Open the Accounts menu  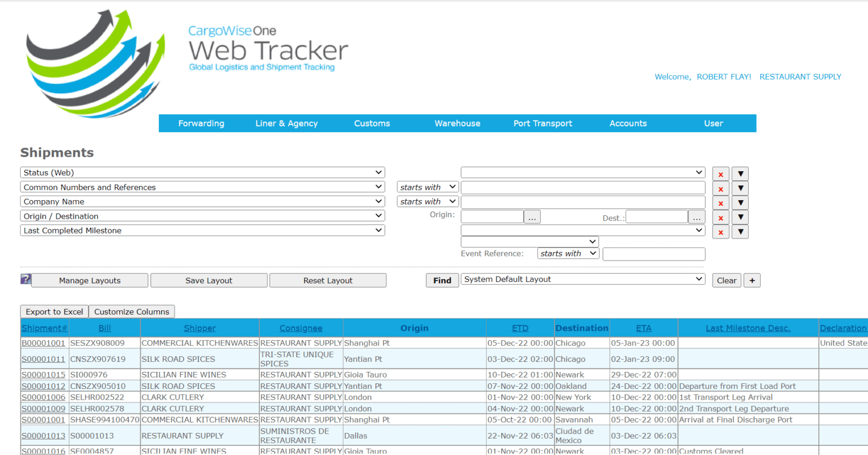click(628, 123)
